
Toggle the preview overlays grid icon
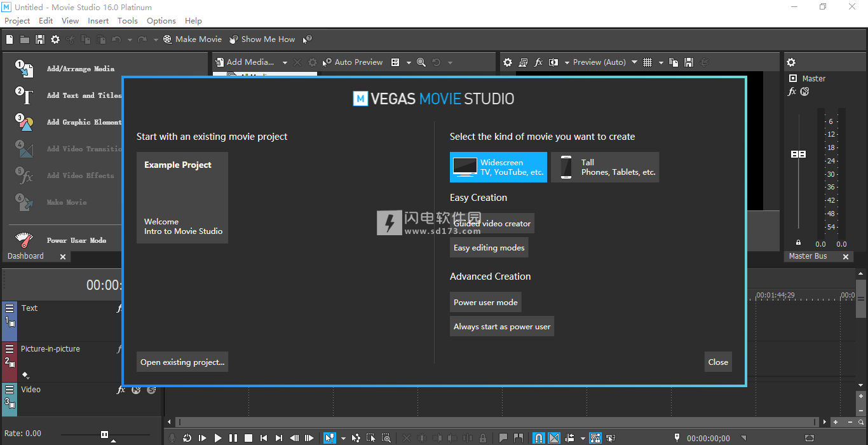[648, 62]
